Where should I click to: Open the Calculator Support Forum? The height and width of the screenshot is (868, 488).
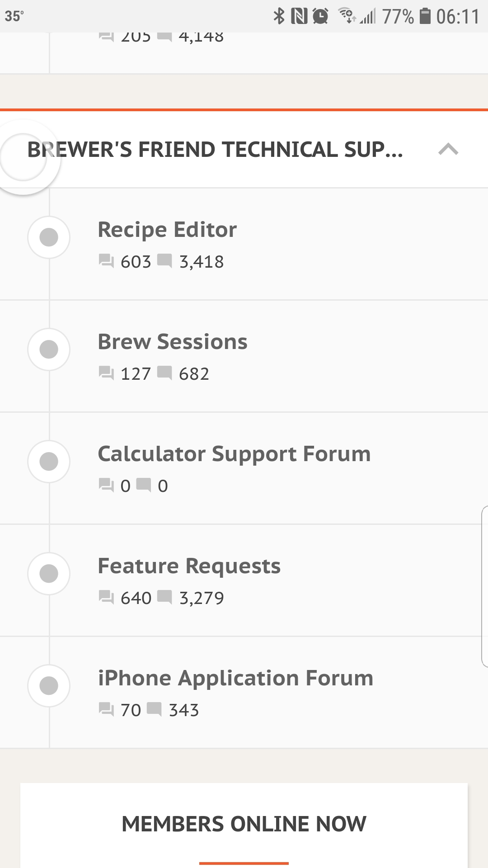234,454
